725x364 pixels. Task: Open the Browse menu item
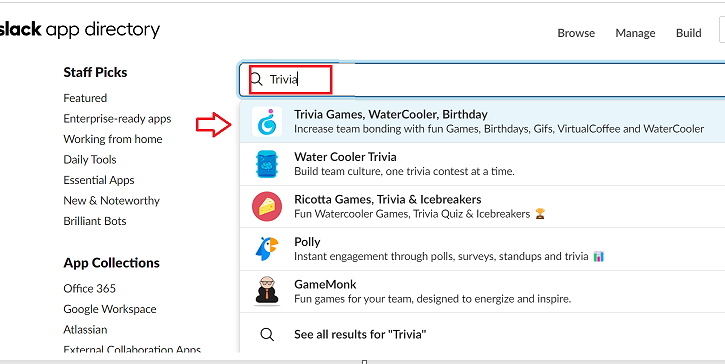pos(576,33)
